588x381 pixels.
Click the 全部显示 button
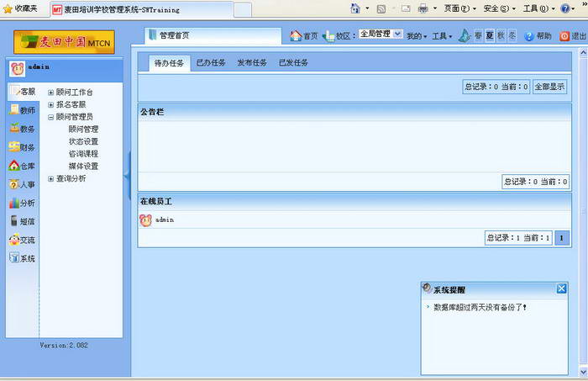550,87
